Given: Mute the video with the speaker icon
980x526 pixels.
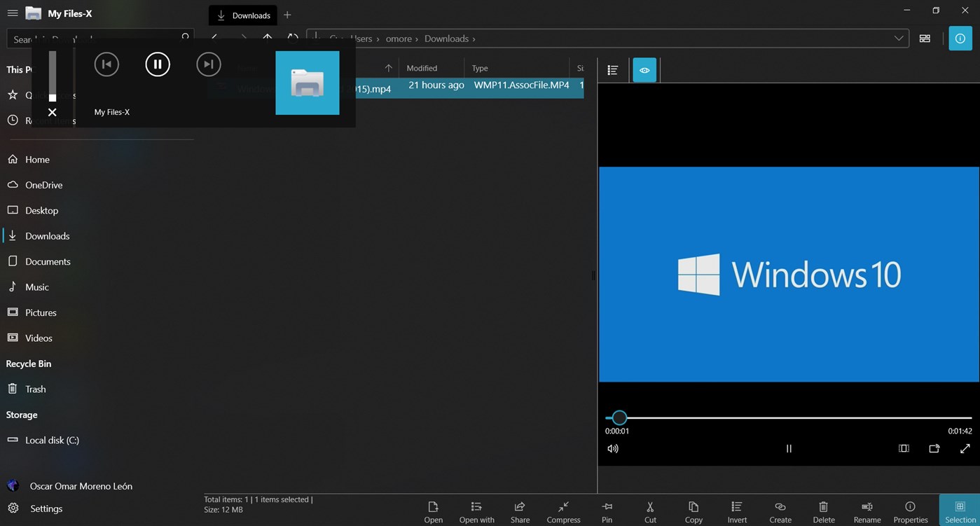Looking at the screenshot, I should click(613, 448).
